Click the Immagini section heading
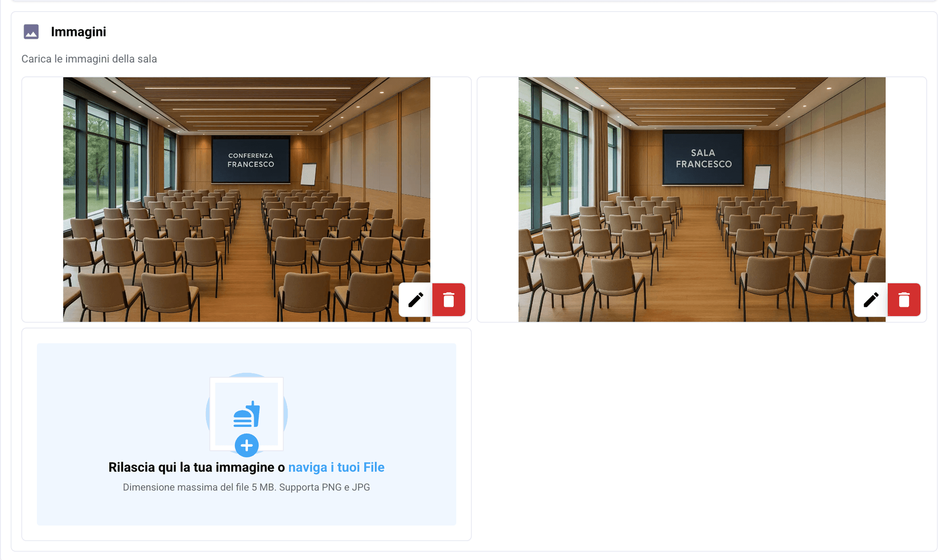Screen dimensions: 946x560 (x=78, y=32)
